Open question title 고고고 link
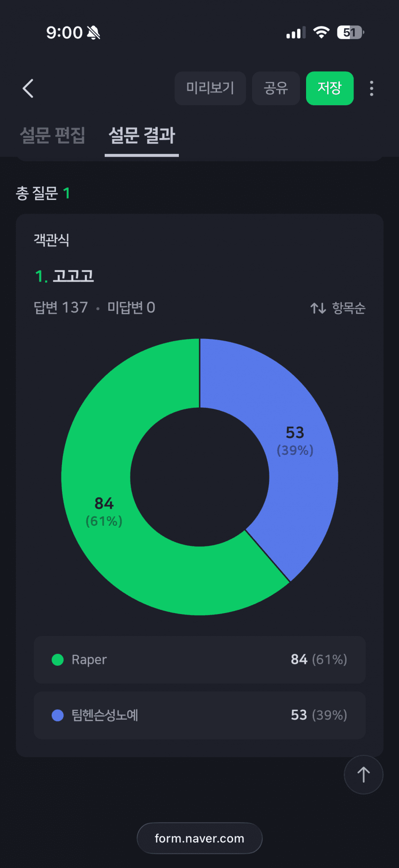399x868 pixels. (73, 276)
